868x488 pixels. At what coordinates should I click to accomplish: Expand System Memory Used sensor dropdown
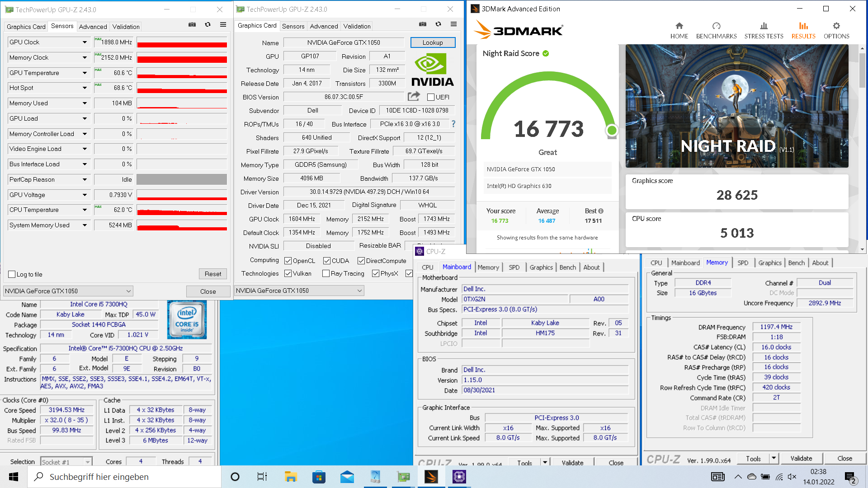click(x=85, y=225)
